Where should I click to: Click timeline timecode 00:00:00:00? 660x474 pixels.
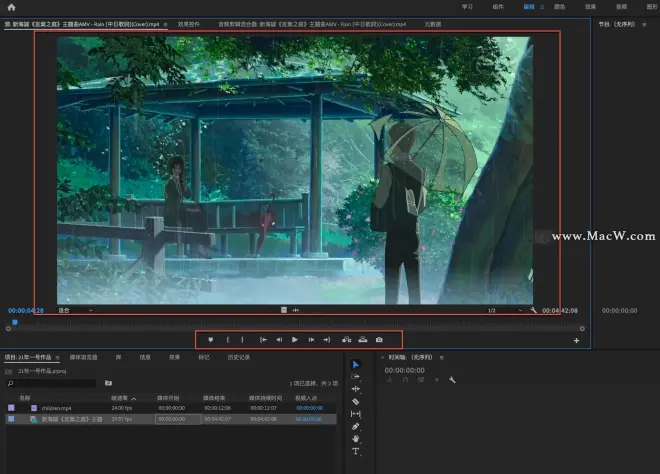point(405,370)
